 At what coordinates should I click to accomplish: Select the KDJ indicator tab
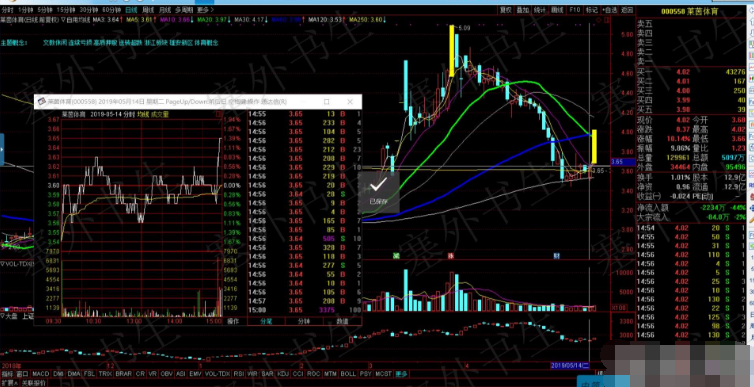(x=283, y=374)
